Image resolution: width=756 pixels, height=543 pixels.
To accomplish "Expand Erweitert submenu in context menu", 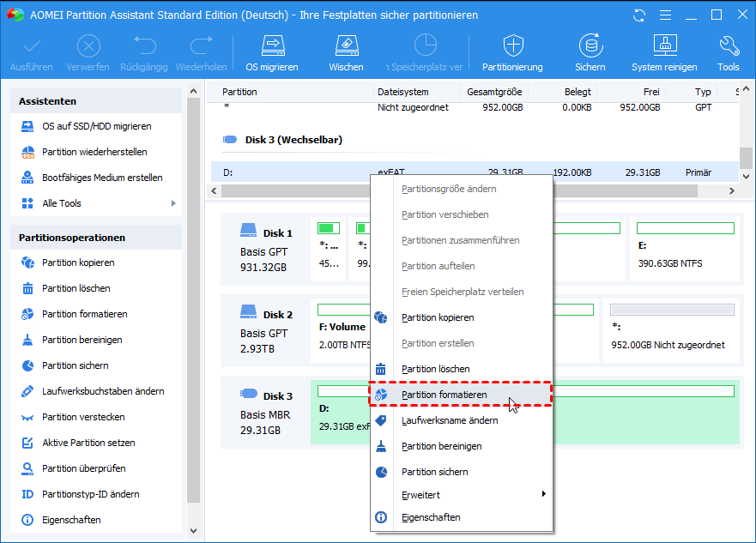I will 462,495.
